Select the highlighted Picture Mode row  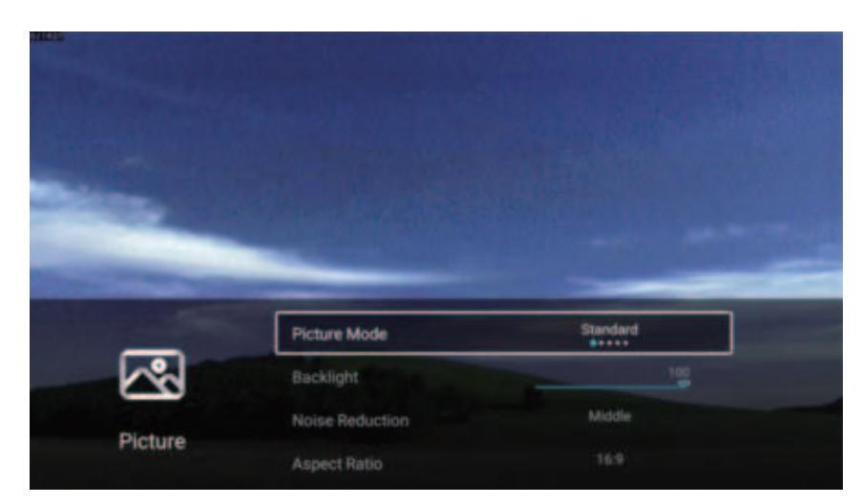503,333
